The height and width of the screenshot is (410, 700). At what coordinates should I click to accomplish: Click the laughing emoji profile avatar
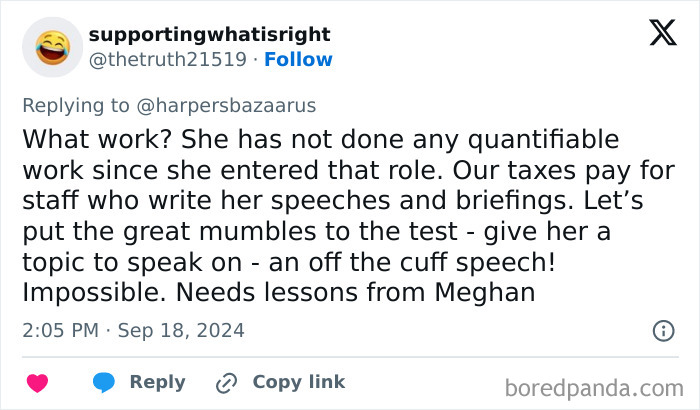(52, 47)
